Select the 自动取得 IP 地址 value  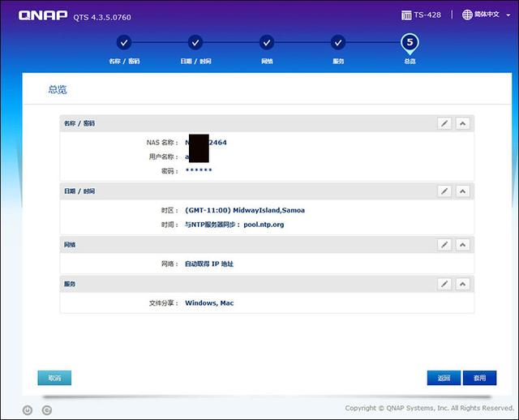[209, 264]
